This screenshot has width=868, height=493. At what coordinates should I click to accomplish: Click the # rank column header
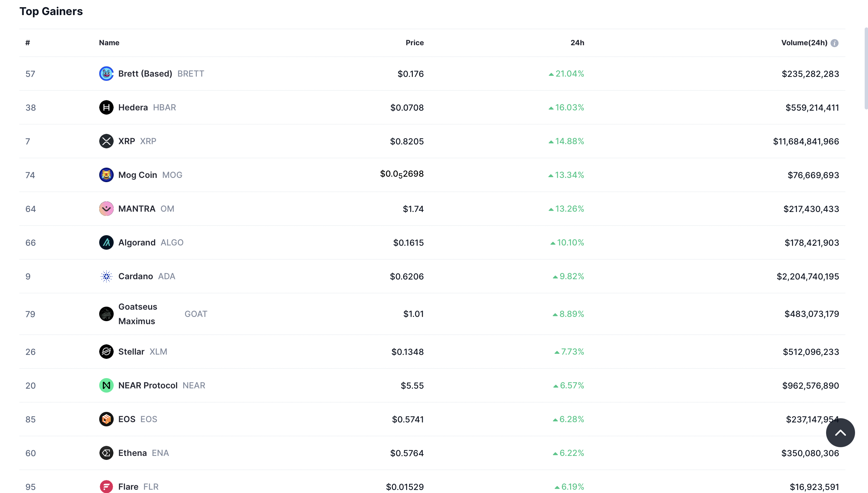(x=28, y=43)
